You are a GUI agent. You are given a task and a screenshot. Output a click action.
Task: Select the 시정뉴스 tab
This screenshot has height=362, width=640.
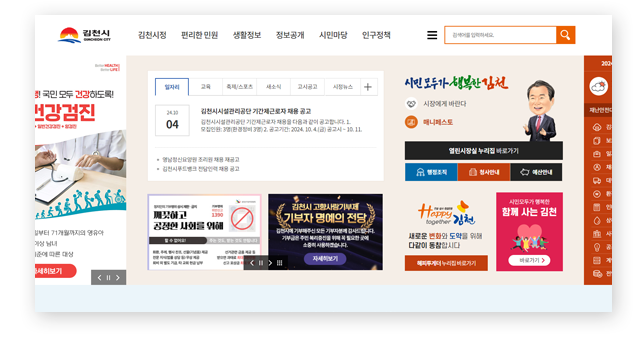click(x=342, y=87)
